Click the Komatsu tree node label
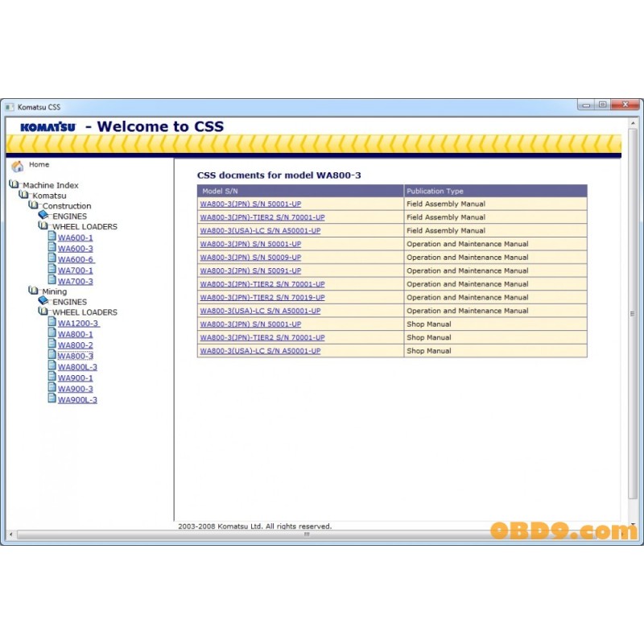Screen dimensions: 644x644 pos(49,196)
